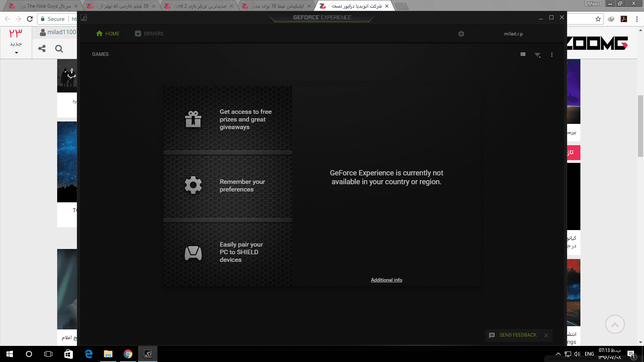Open new Chrome tab
The width and height of the screenshot is (644, 362).
coord(401,6)
